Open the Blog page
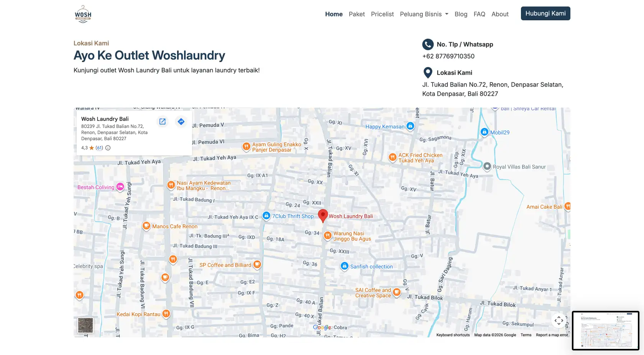The image size is (644, 355). click(461, 14)
